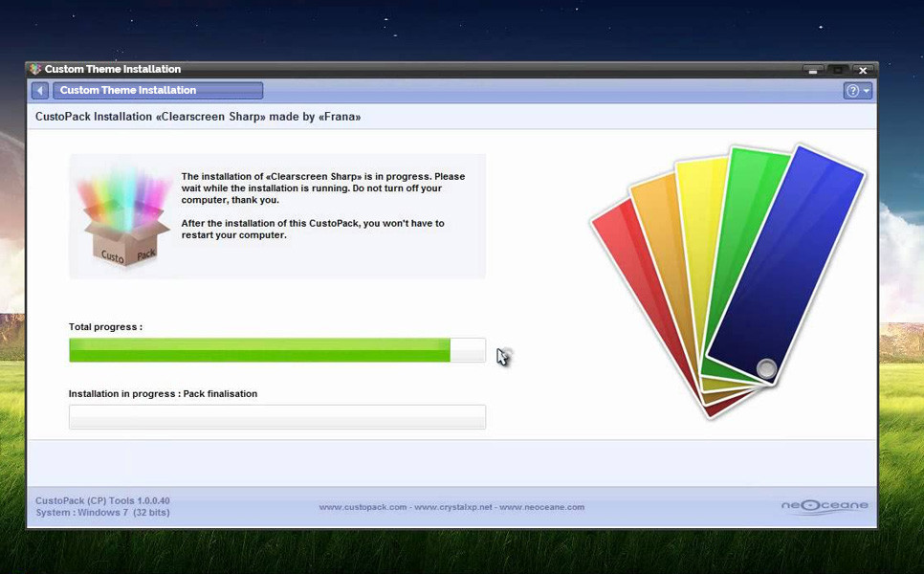Screen dimensions: 924x574
Task: Click the neoceane logo
Action: pyautogui.click(x=825, y=506)
